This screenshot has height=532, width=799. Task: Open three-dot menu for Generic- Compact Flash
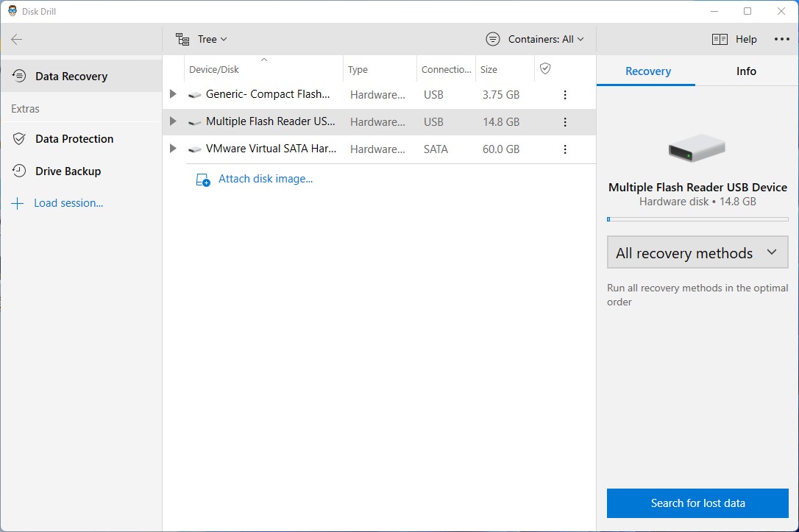click(564, 95)
